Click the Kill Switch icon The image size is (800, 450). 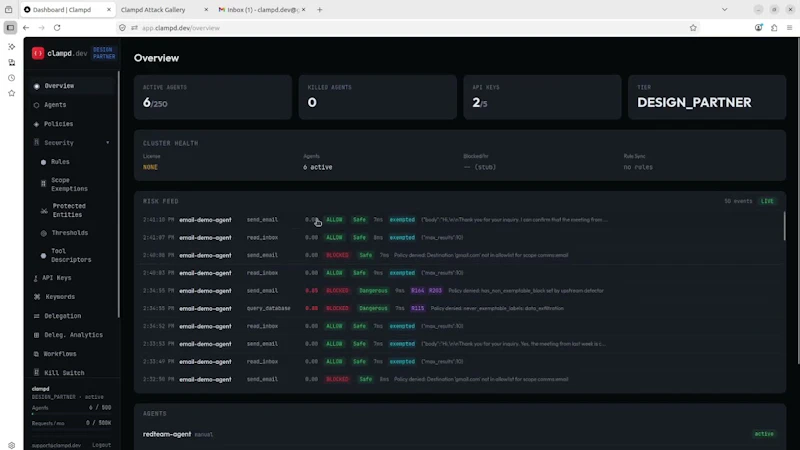[36, 372]
